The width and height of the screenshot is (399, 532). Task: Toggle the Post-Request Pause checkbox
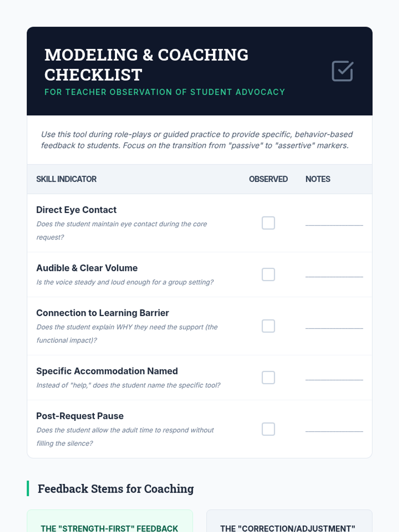pyautogui.click(x=268, y=429)
